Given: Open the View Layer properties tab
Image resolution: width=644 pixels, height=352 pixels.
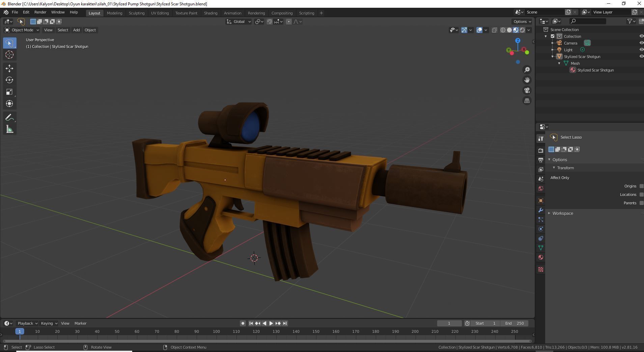Looking at the screenshot, I should pos(541,169).
